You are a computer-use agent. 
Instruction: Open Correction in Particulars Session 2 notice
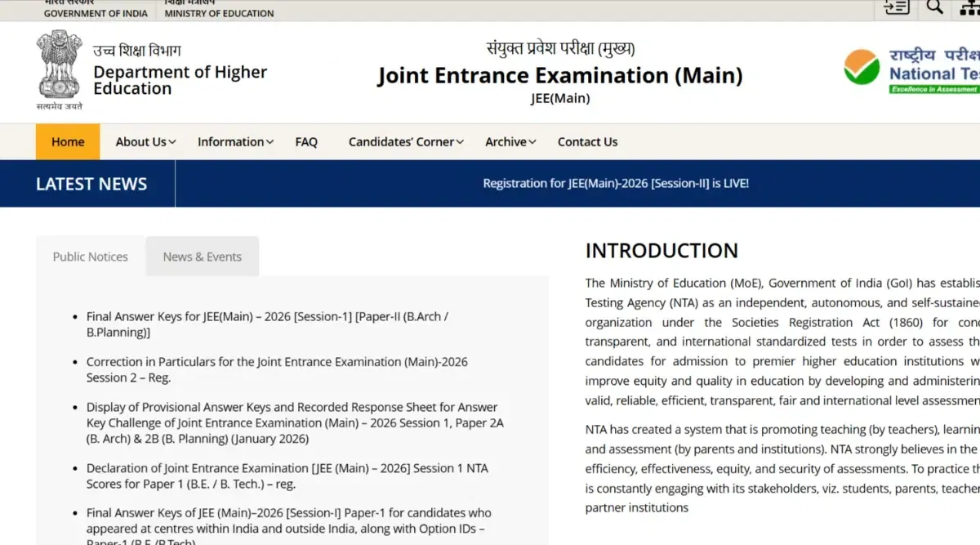point(277,369)
